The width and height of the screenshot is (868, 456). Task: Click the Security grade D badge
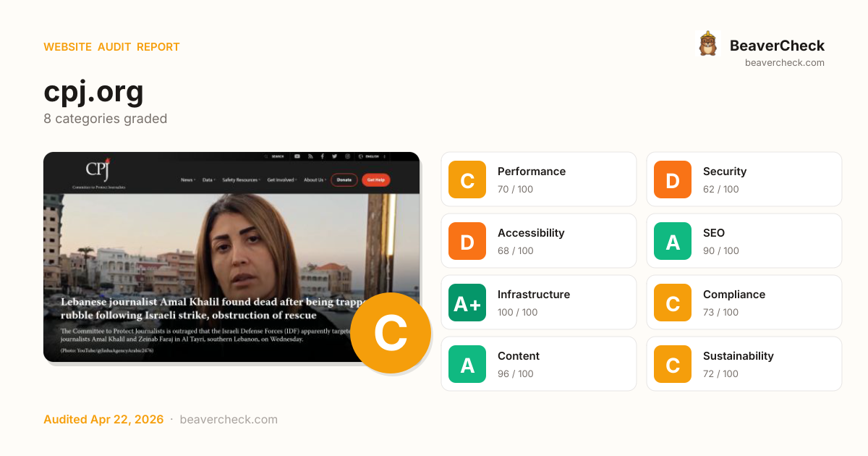coord(673,180)
